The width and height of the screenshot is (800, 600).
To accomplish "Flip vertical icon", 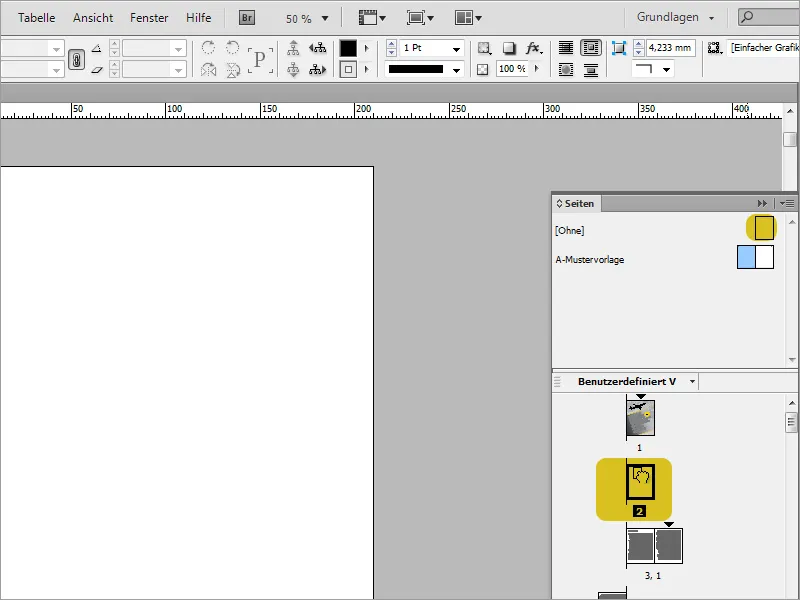I will coord(233,69).
